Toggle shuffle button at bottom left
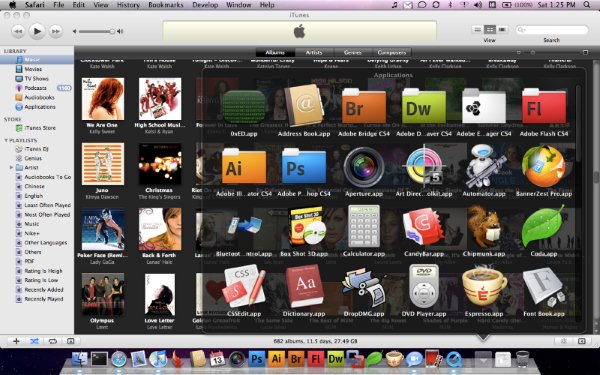The width and height of the screenshot is (600, 375). 34,341
